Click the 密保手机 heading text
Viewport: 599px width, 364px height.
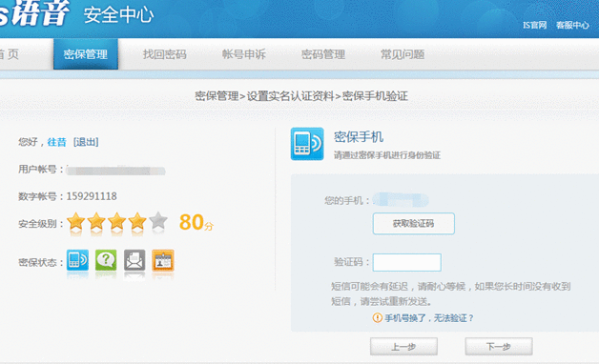pos(359,136)
